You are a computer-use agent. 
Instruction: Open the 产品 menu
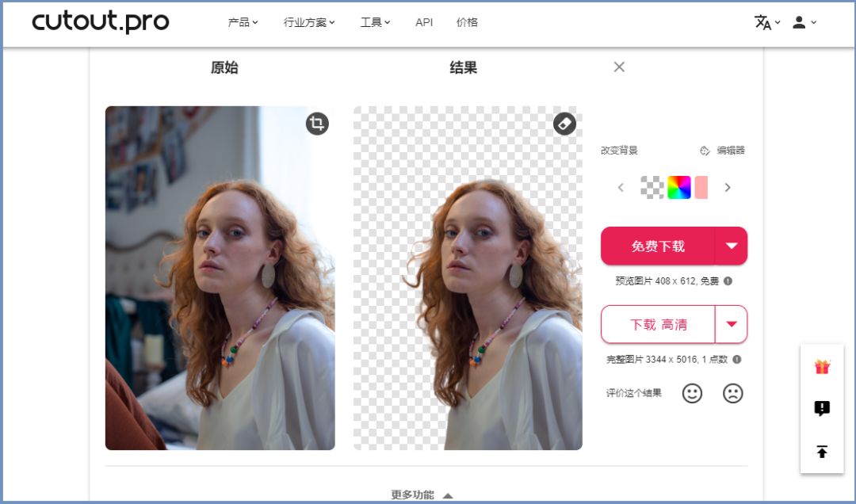(x=243, y=22)
